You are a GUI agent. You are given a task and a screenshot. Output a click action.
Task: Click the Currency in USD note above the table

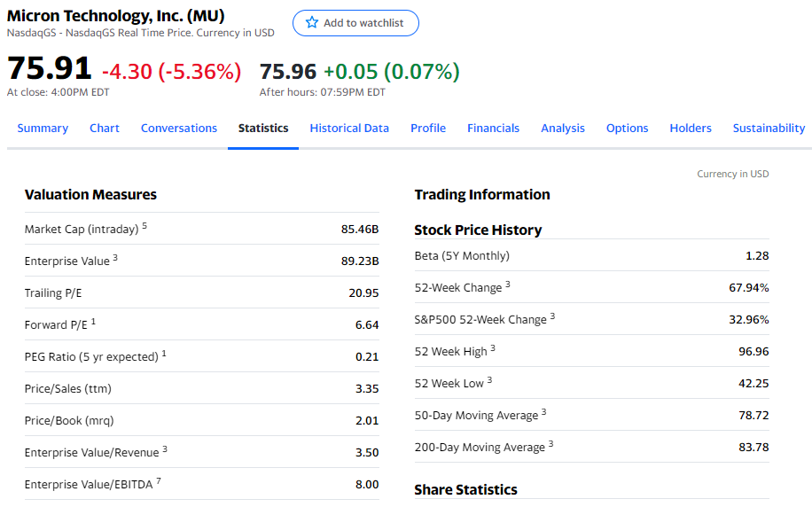[733, 174]
